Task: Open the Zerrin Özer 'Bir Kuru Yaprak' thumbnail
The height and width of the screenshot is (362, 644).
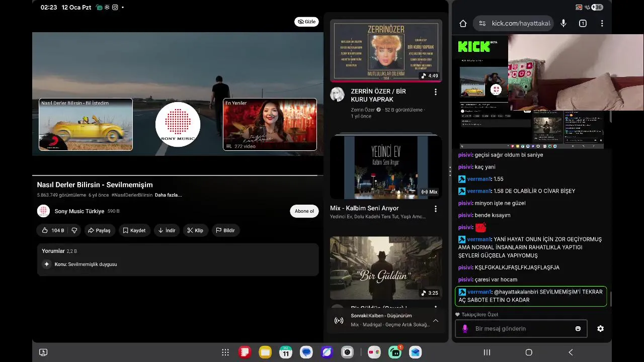Action: coord(386,51)
